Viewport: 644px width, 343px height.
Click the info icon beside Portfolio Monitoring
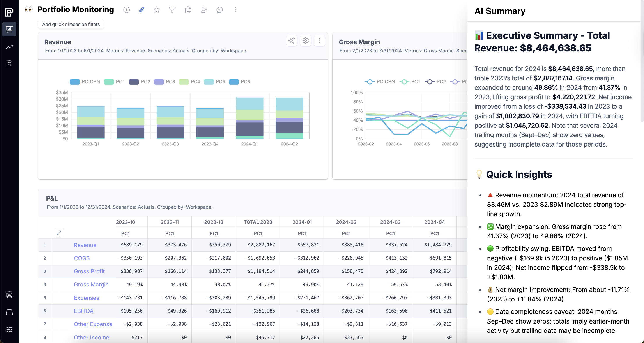[127, 10]
